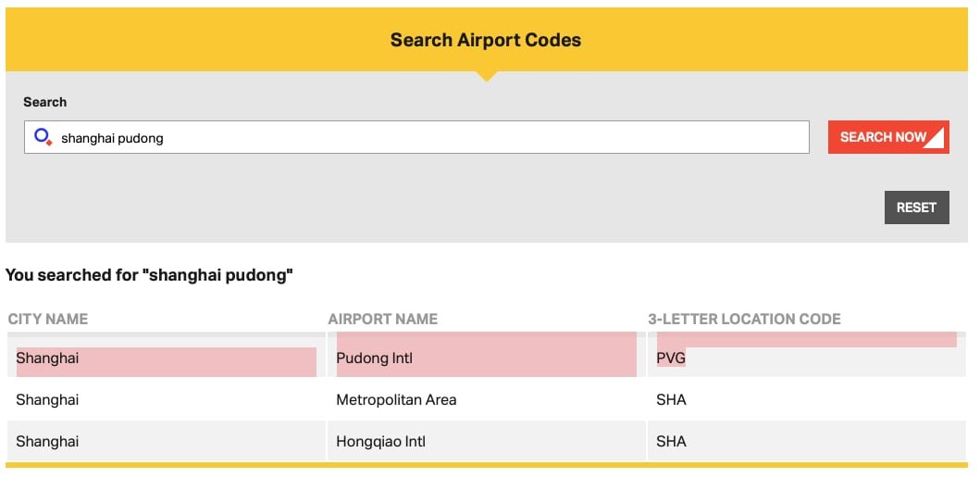The height and width of the screenshot is (478, 980).
Task: Select the Pudong Intl airport cell
Action: pyautogui.click(x=374, y=358)
